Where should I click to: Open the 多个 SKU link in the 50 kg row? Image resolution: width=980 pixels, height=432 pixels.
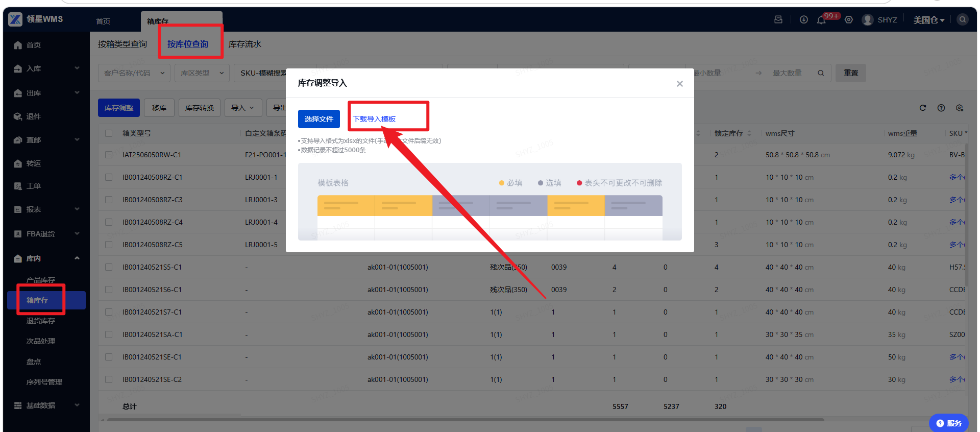pyautogui.click(x=957, y=357)
